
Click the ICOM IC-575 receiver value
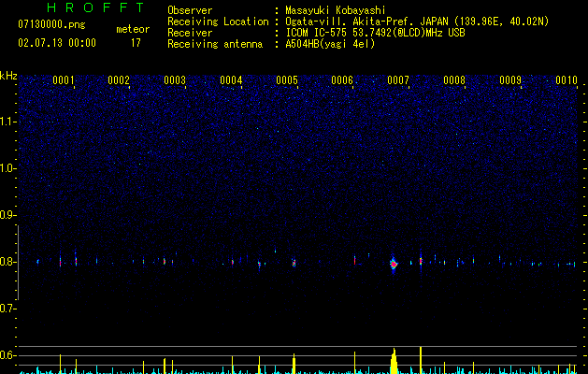(x=375, y=33)
